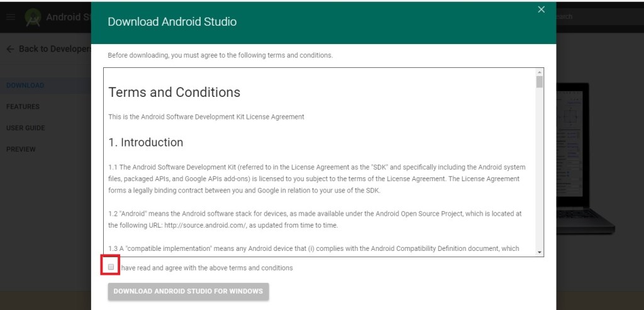
Task: Click the 'Download Android Studio' dialog title
Action: pyautogui.click(x=172, y=22)
